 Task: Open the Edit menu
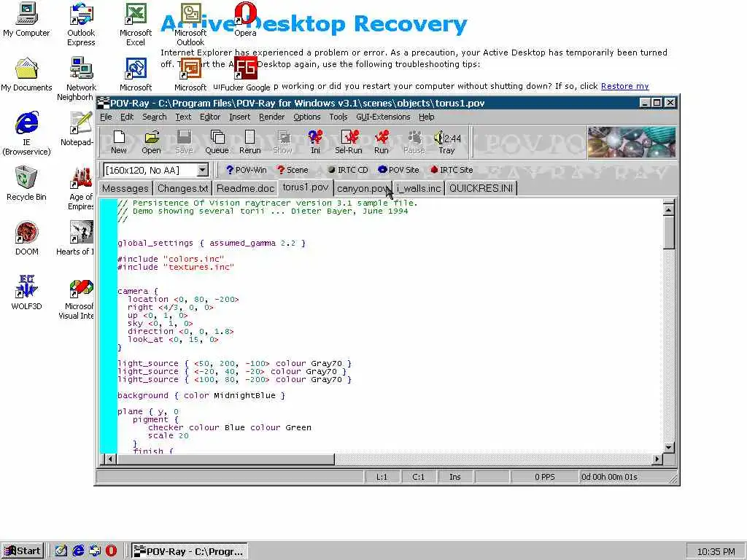click(x=127, y=117)
